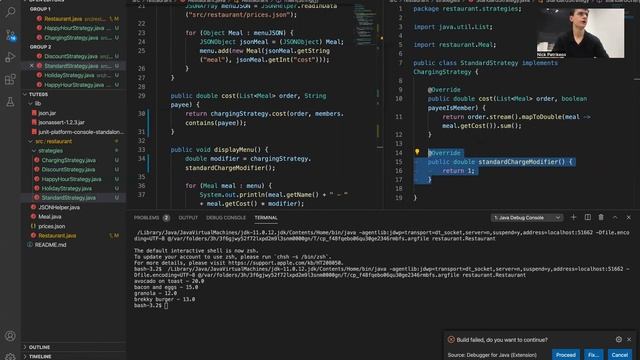640x360 pixels.
Task: Open prices.json file
Action: [73, 226]
